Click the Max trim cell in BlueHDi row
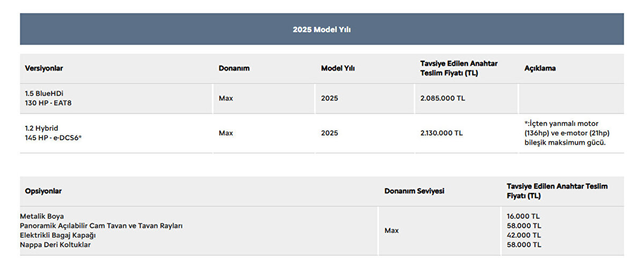Image resolution: width=644 pixels, height=265 pixels. point(226,98)
